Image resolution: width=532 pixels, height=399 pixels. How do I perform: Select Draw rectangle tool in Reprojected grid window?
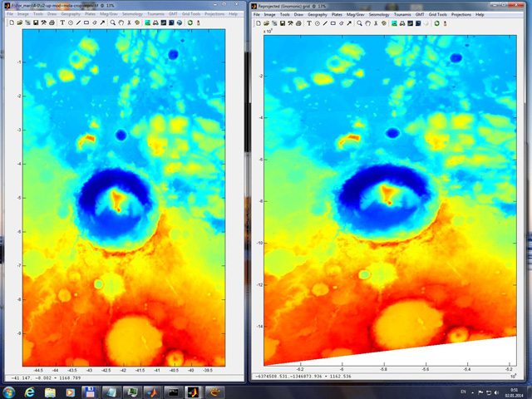pos(333,23)
